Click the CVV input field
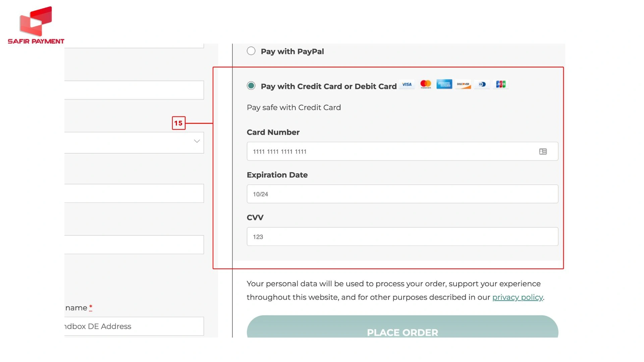This screenshot has height=362, width=644. pyautogui.click(x=402, y=237)
